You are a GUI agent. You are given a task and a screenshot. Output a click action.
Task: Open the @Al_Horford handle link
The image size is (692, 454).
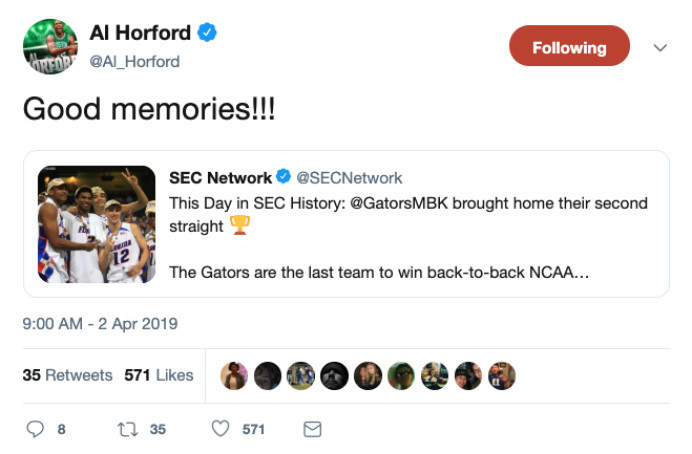pos(135,61)
